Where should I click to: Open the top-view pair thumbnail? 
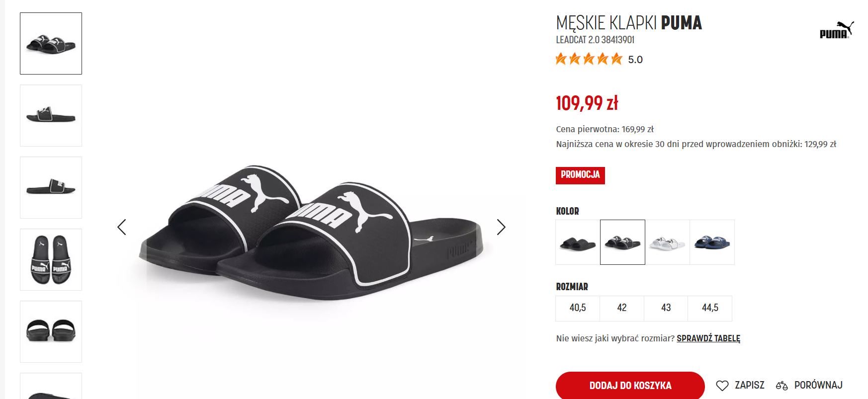coord(51,259)
